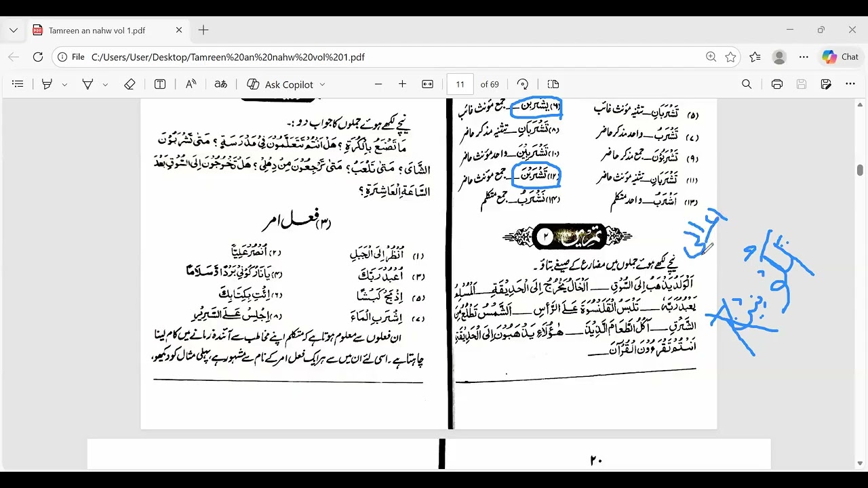
Task: Search within the PDF document
Action: 747,84
